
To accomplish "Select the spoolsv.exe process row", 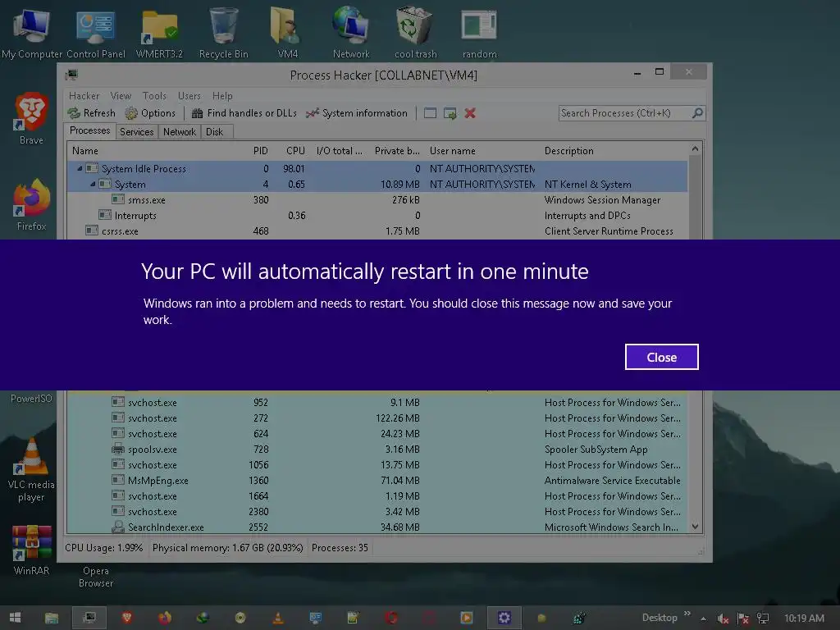I will click(x=377, y=449).
